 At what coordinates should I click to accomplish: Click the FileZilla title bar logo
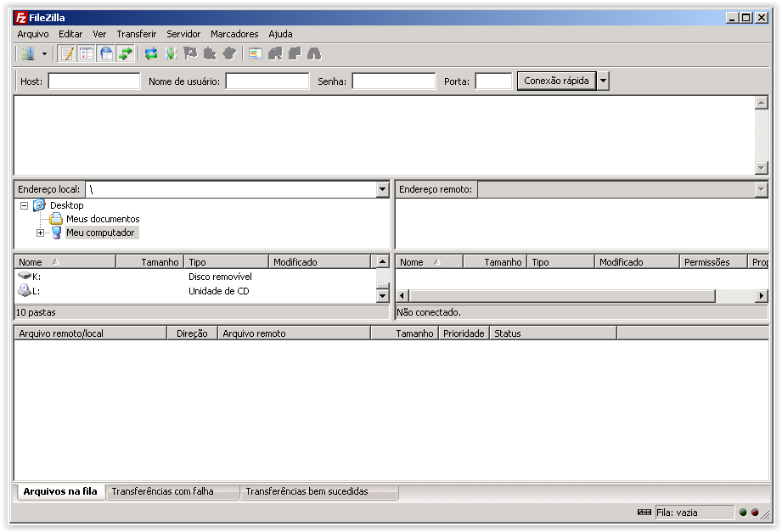(20, 18)
